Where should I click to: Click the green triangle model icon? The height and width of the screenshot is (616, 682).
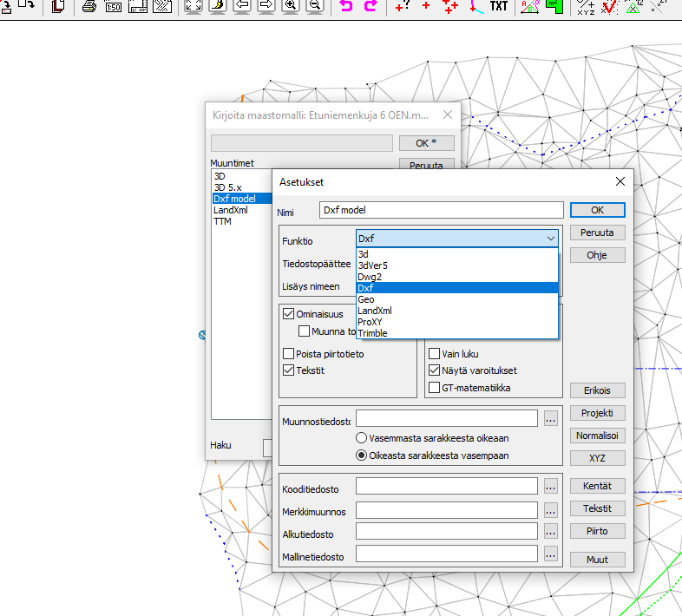633,7
